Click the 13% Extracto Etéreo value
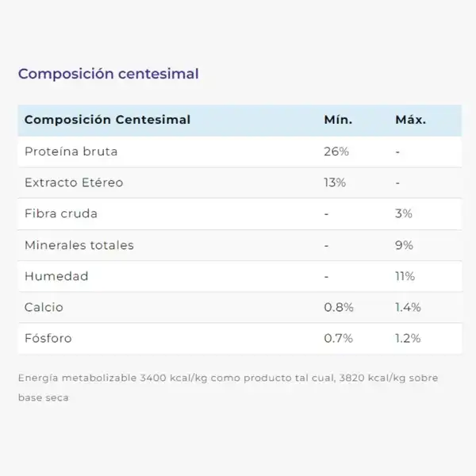Viewport: 476px width, 476px height. click(x=335, y=182)
